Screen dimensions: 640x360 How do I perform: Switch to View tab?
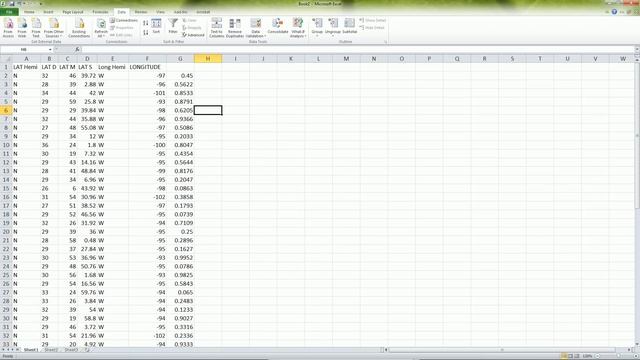(160, 12)
